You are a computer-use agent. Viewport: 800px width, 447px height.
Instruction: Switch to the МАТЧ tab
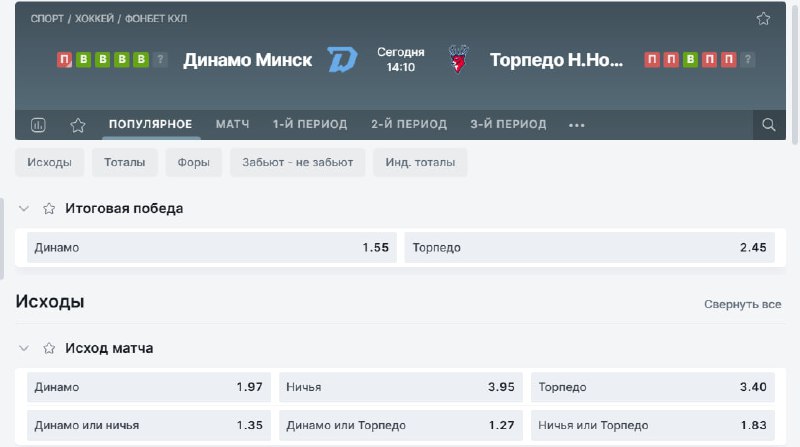pos(233,124)
